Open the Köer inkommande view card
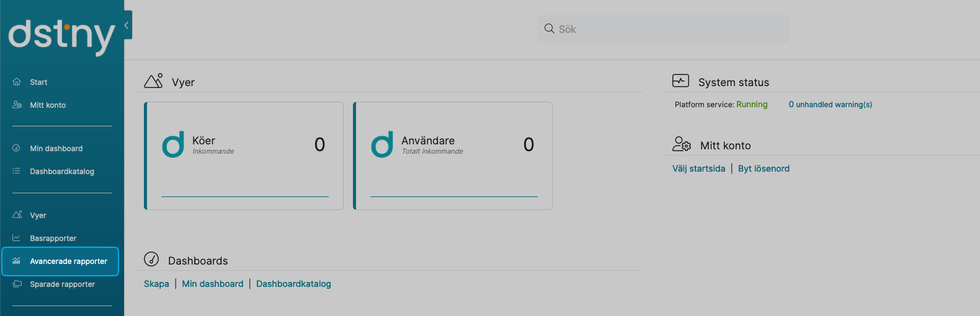 [x=244, y=156]
